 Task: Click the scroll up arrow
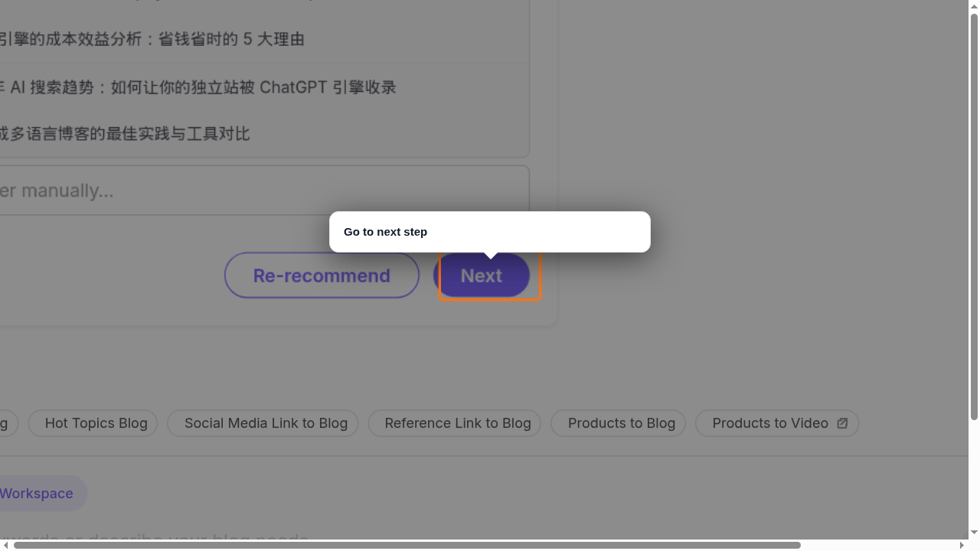click(974, 6)
